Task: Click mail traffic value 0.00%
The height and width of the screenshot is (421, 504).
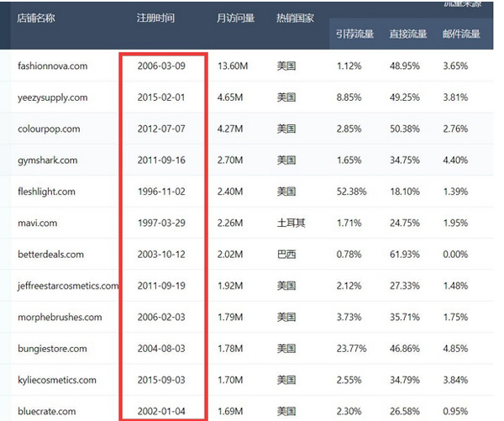Action: point(455,255)
